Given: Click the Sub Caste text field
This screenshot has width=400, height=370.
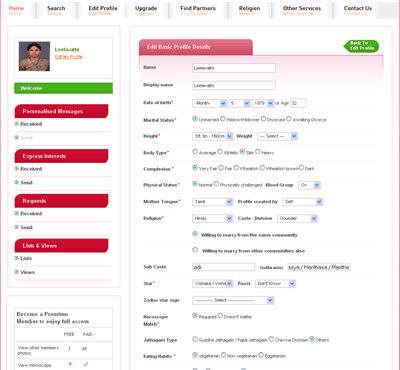Looking at the screenshot, I should click(x=224, y=267).
